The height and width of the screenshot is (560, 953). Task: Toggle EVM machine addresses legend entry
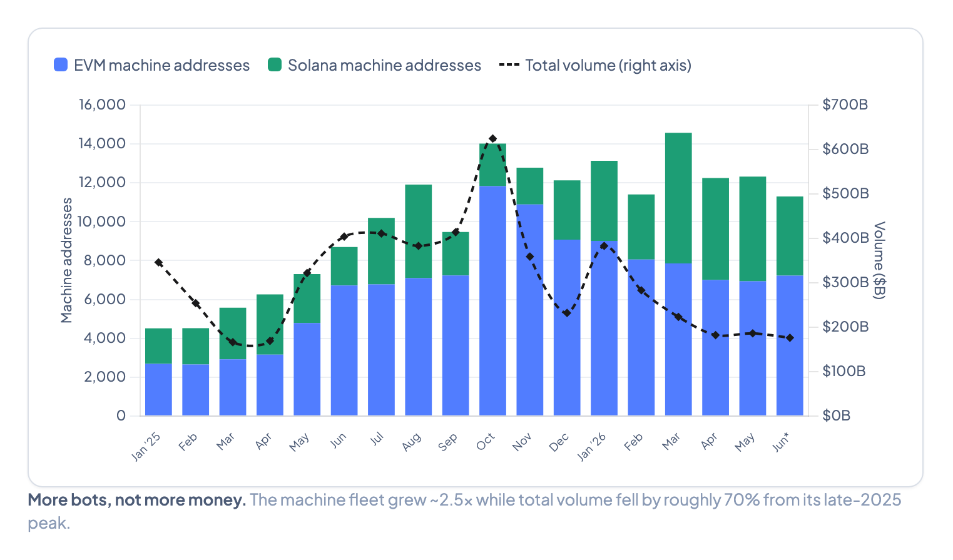(151, 65)
